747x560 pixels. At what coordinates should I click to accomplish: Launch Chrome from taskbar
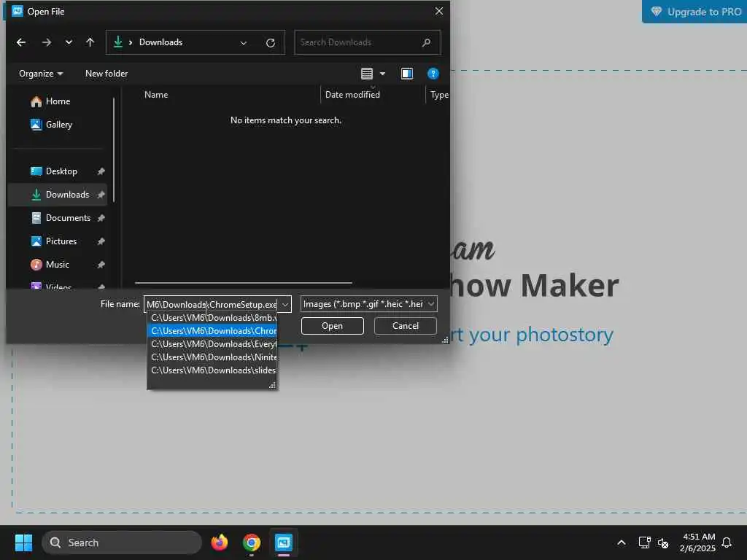point(252,542)
